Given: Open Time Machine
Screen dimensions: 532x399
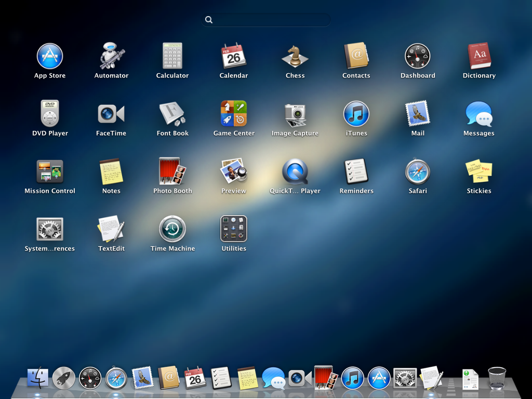Looking at the screenshot, I should [x=172, y=229].
